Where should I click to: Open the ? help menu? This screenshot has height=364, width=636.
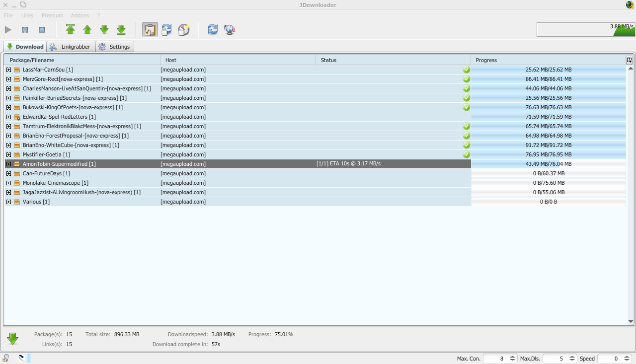pos(99,15)
